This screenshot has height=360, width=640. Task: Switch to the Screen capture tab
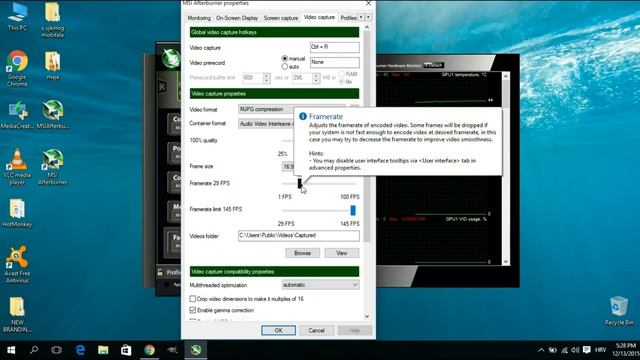pyautogui.click(x=281, y=18)
